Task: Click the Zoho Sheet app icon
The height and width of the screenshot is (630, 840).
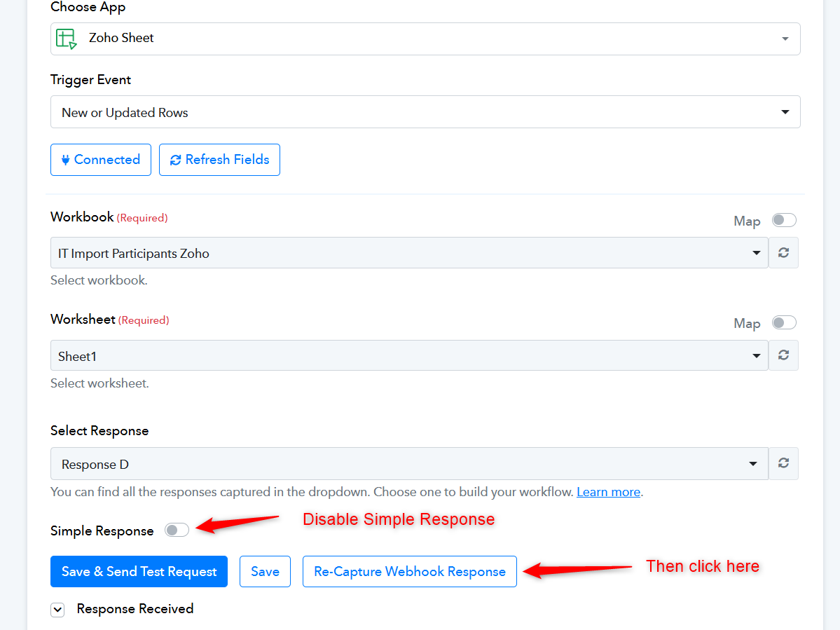Action: [67, 39]
